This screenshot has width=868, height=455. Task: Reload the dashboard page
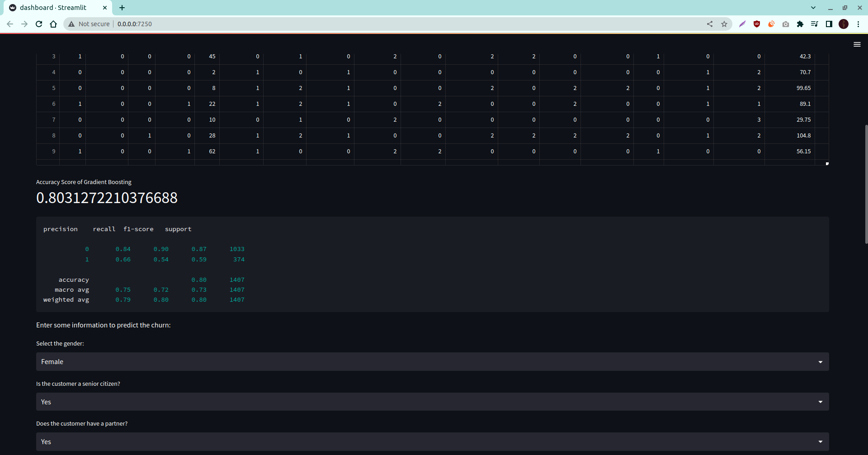point(39,24)
